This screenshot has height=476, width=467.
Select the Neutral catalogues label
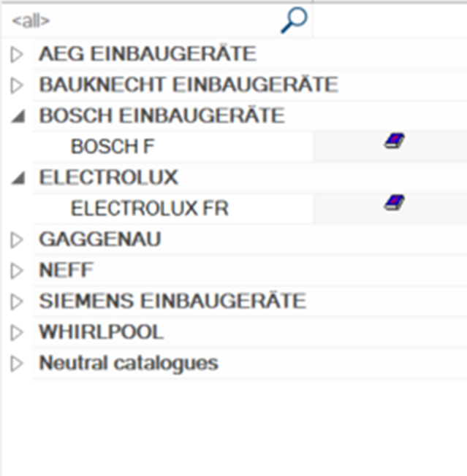(129, 363)
